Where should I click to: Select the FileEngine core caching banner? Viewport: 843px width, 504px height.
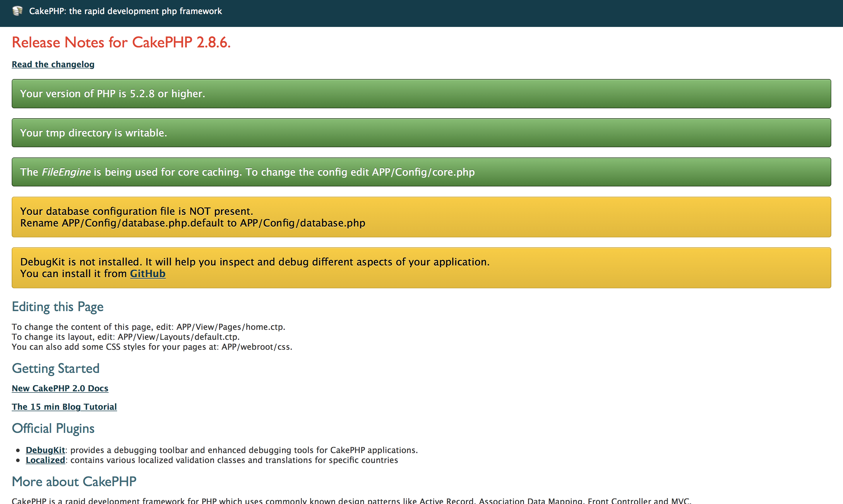[x=421, y=172]
